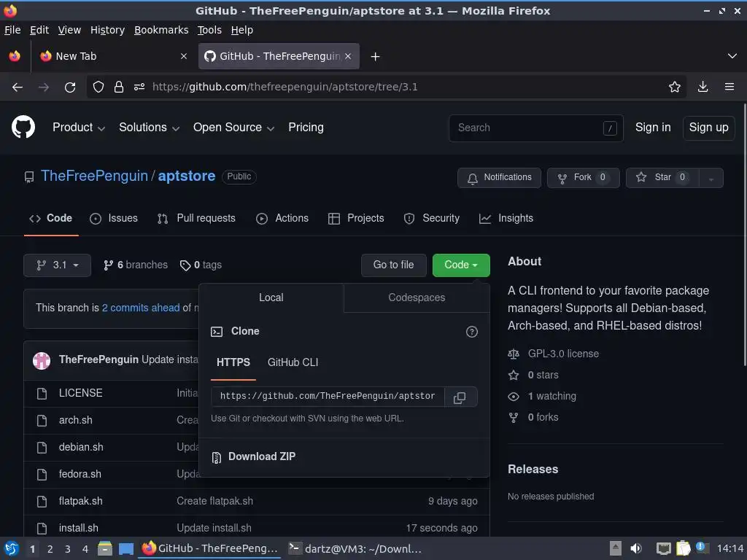Open the History menu
747x560 pixels.
[107, 30]
